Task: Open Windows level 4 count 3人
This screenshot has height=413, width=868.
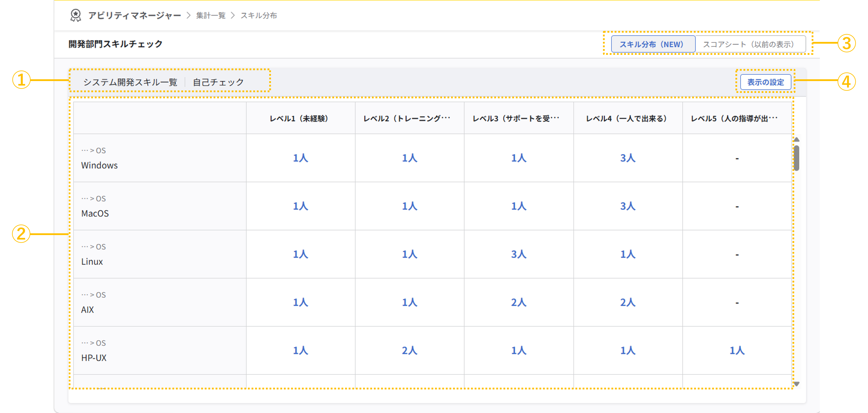Action: tap(628, 158)
